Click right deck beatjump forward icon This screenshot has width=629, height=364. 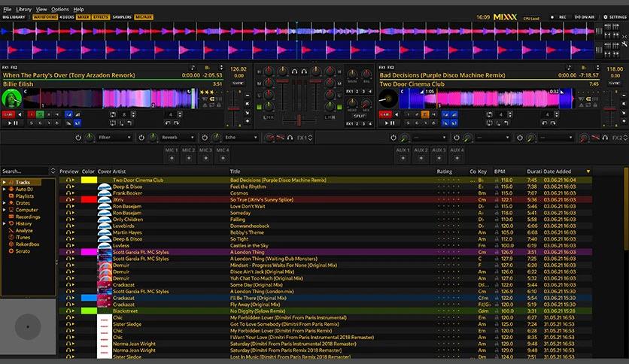(553, 123)
